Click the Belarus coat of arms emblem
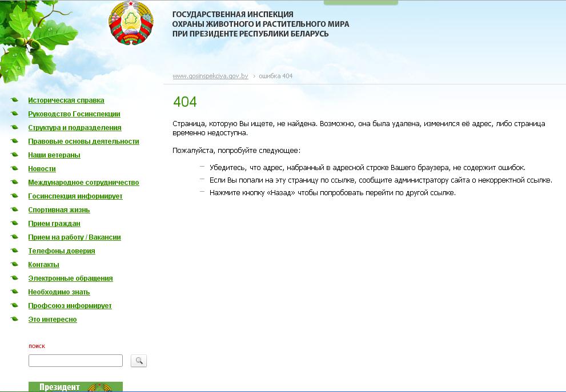566x392 pixels. (x=131, y=23)
